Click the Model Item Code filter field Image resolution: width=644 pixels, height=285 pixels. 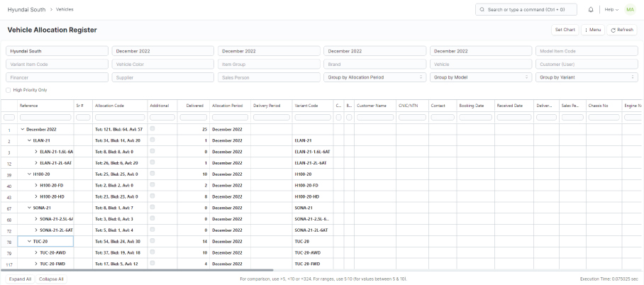point(587,51)
